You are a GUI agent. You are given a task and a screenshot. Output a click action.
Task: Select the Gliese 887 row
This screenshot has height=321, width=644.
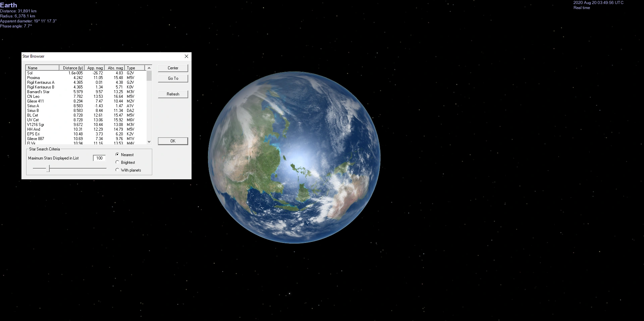tap(86, 139)
